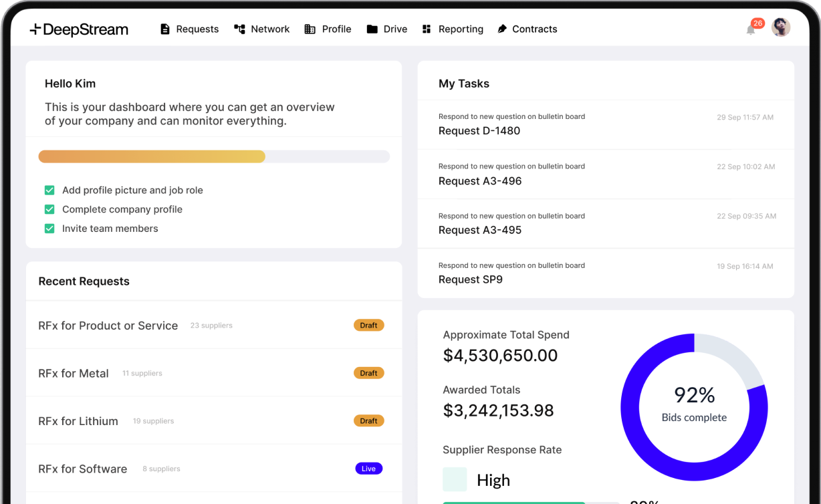Click the Requests document icon
821x504 pixels.
(165, 29)
